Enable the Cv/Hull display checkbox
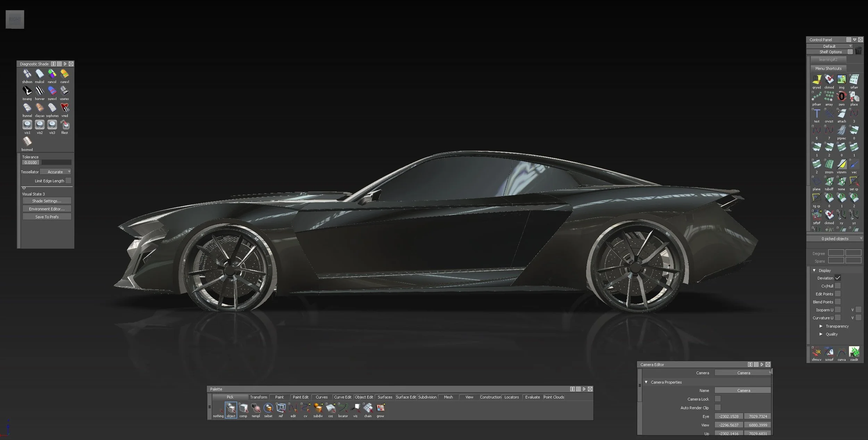 point(838,286)
